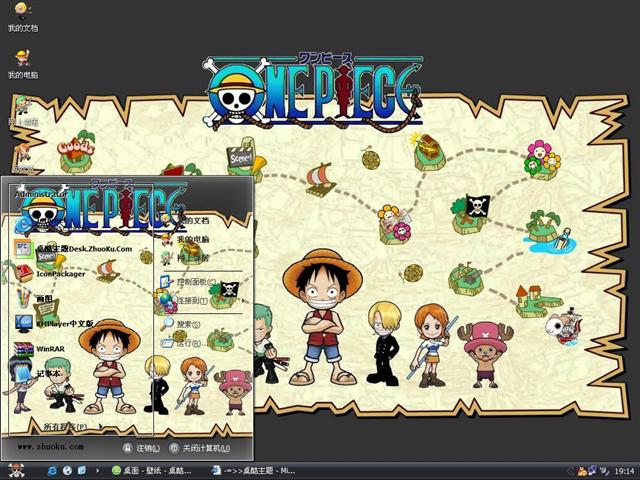The height and width of the screenshot is (480, 640).
Task: Click the third Quick Launch icon
Action: click(82, 471)
